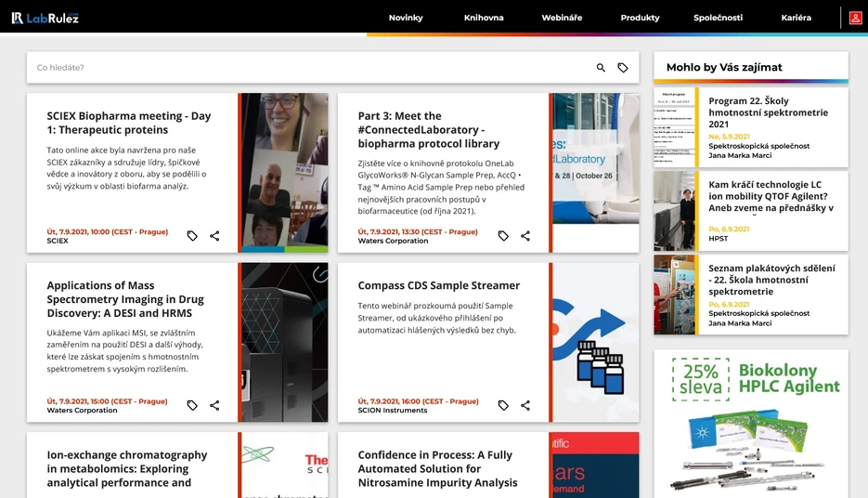The image size is (868, 498).
Task: Open the Novinky menu
Action: 405,18
